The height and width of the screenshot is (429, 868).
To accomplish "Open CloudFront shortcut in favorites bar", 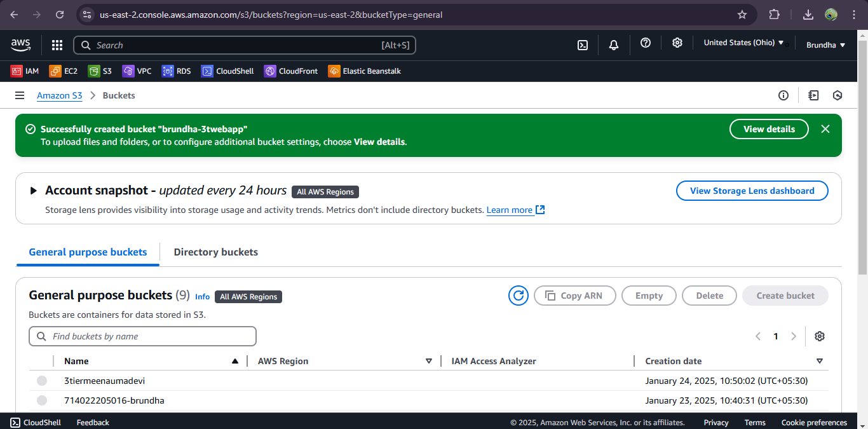I will (291, 71).
